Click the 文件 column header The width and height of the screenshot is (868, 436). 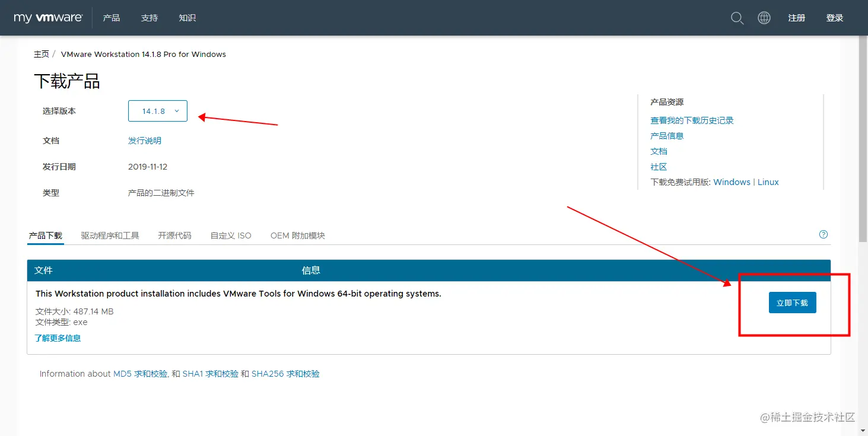click(x=44, y=270)
